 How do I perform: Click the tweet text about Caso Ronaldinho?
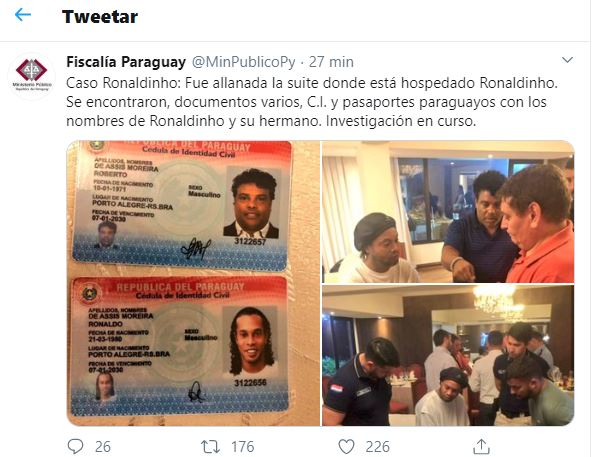pyautogui.click(x=312, y=102)
